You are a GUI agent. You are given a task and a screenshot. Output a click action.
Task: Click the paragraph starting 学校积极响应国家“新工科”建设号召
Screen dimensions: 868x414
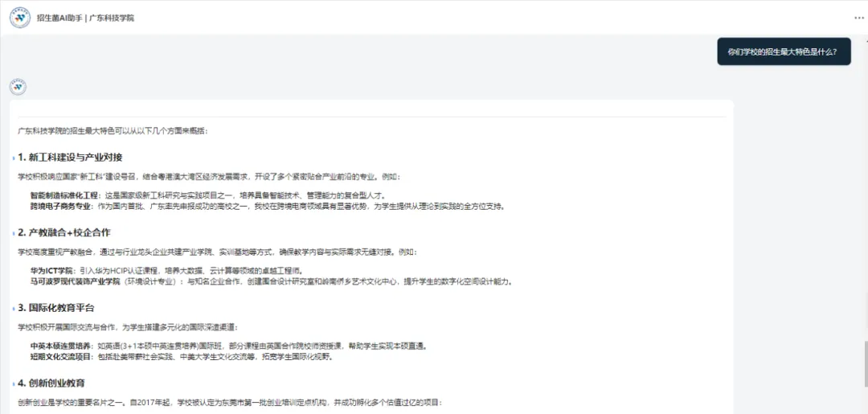point(208,177)
